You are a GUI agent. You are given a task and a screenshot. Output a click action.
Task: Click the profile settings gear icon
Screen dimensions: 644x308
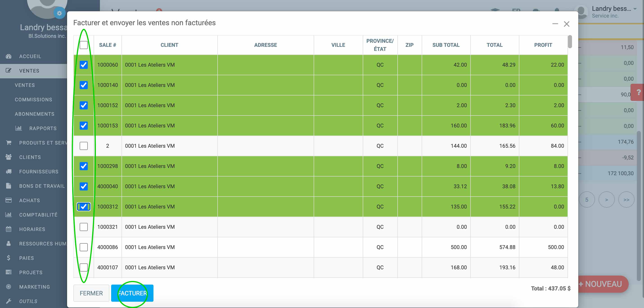tap(59, 13)
